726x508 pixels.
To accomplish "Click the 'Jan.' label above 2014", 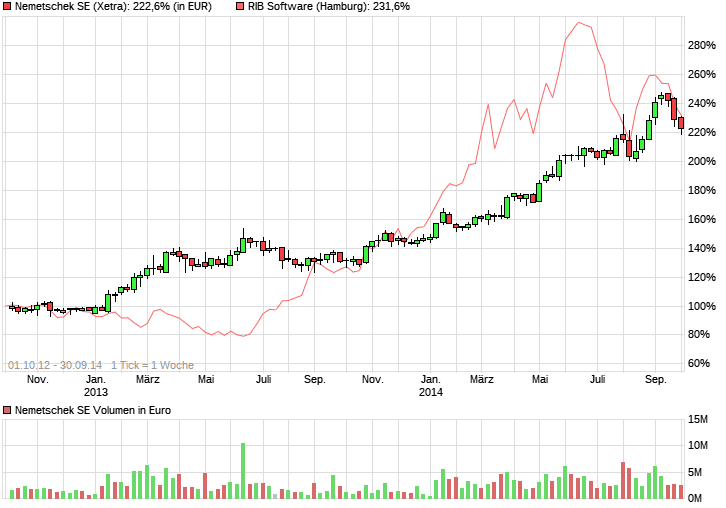I will click(431, 380).
